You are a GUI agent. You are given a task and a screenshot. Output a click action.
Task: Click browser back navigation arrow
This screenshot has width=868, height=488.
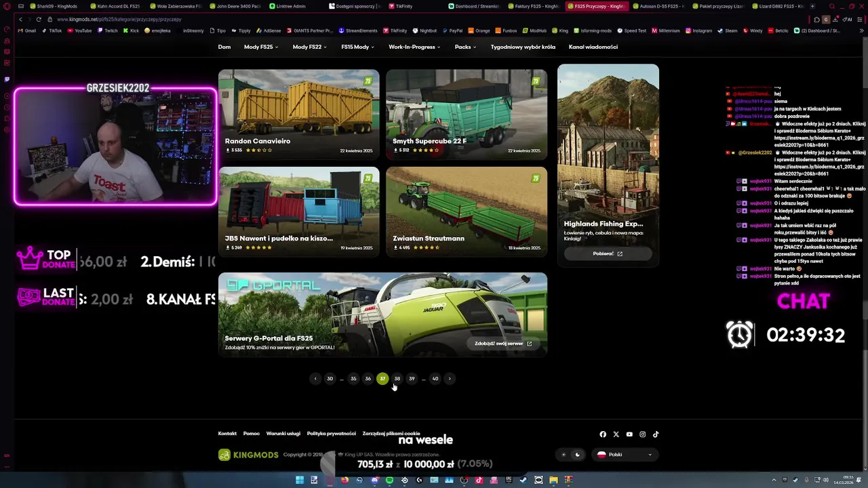(20, 20)
